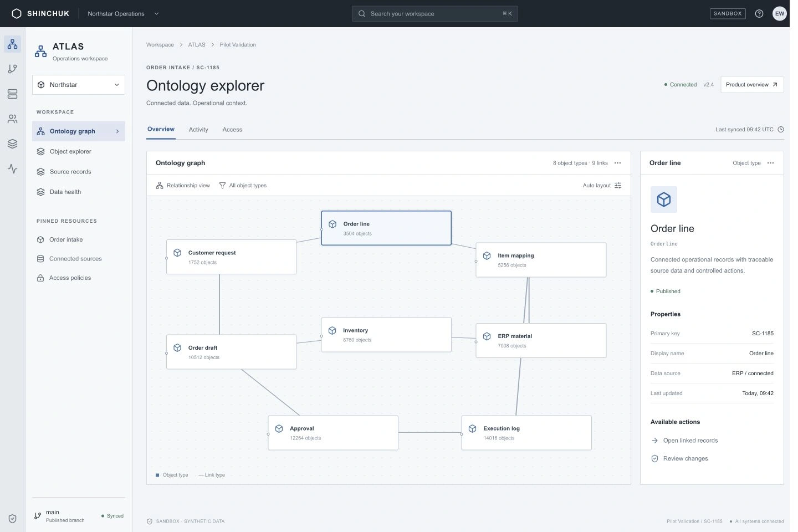Click the Product overview button

point(752,85)
